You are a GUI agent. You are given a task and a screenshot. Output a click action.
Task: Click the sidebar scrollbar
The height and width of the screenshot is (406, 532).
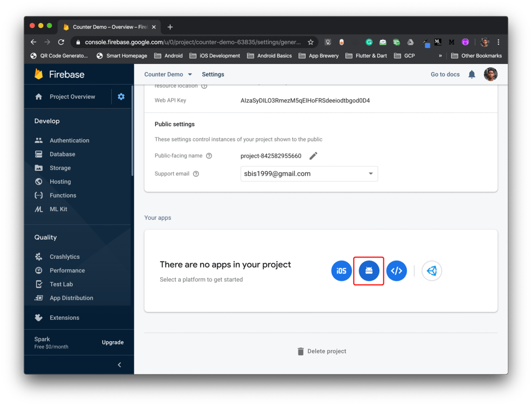pyautogui.click(x=132, y=131)
